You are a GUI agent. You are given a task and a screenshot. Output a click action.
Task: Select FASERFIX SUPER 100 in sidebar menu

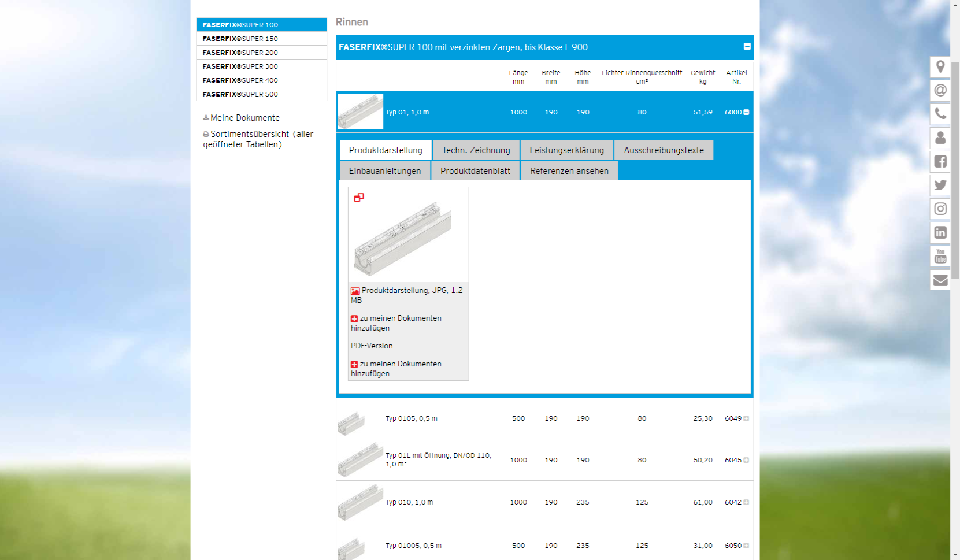[x=262, y=24]
